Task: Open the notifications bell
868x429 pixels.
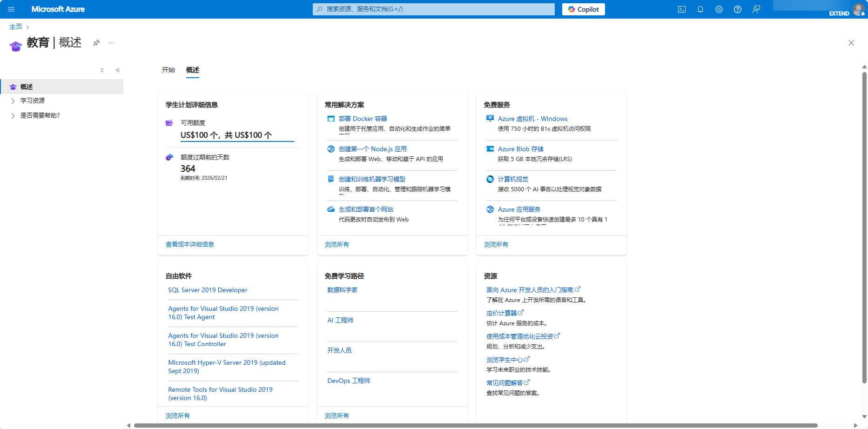Action: tap(700, 9)
